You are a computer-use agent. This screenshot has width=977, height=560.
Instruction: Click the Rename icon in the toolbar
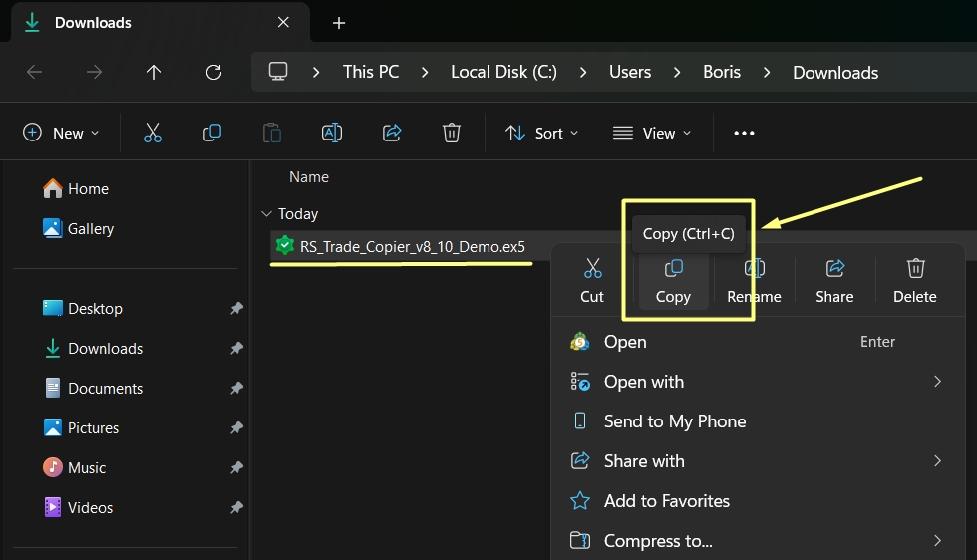[332, 133]
